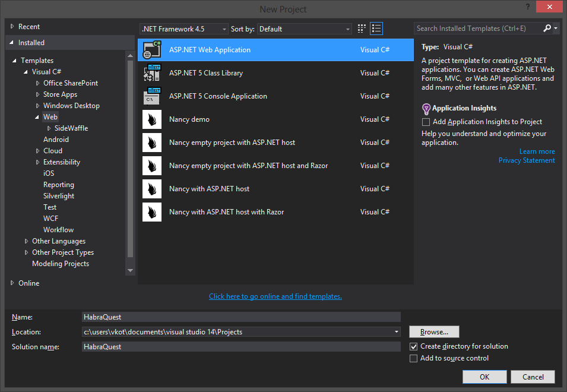Click the Browse... button

434,332
